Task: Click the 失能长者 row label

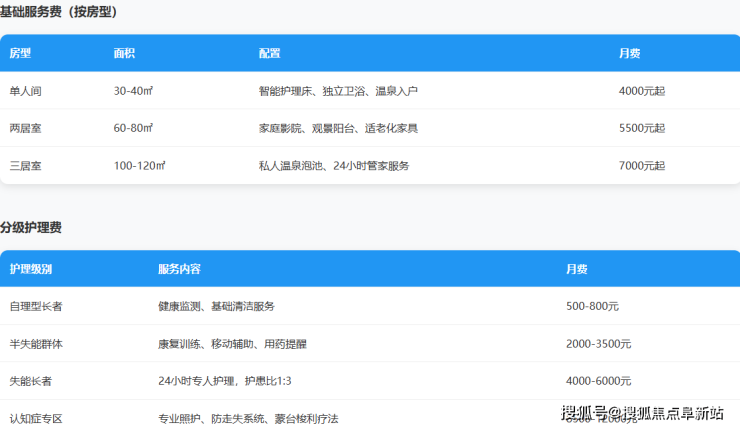Action: 30,381
